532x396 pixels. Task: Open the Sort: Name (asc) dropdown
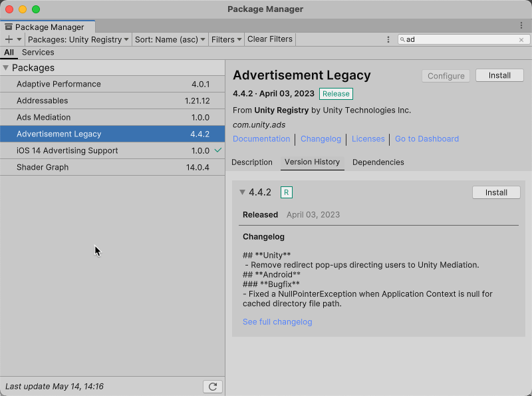(170, 40)
